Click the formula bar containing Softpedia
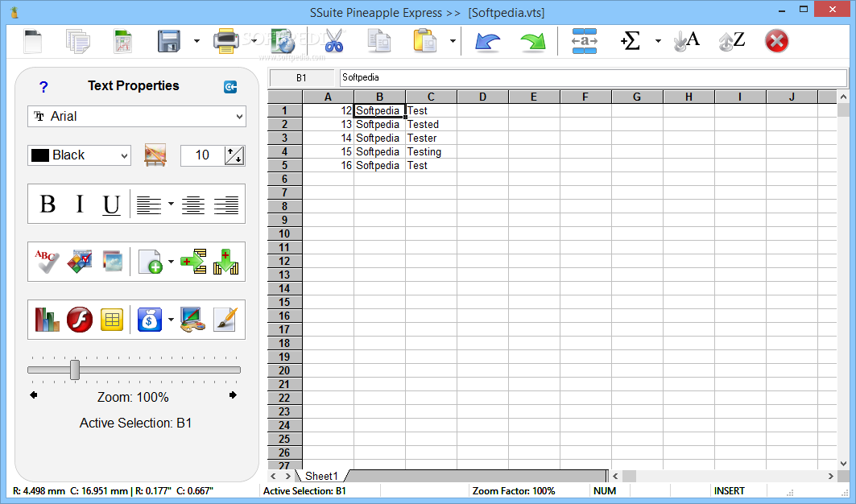856x504 pixels. pos(593,77)
